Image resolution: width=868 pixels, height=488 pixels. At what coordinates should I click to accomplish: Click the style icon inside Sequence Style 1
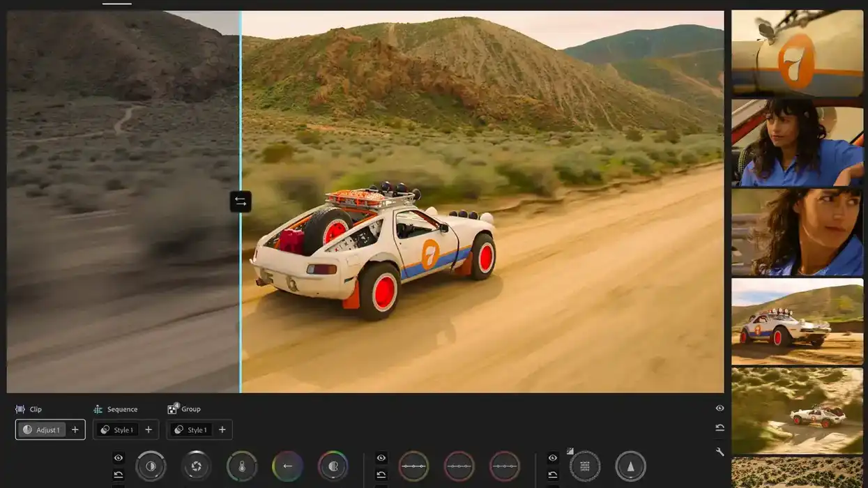click(105, 429)
